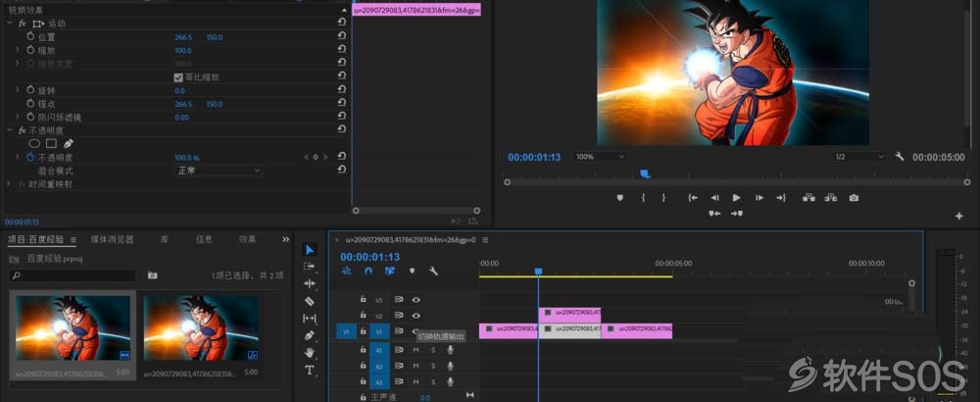Switch to 媒体浏览器 tab
The height and width of the screenshot is (402, 980).
pos(112,239)
